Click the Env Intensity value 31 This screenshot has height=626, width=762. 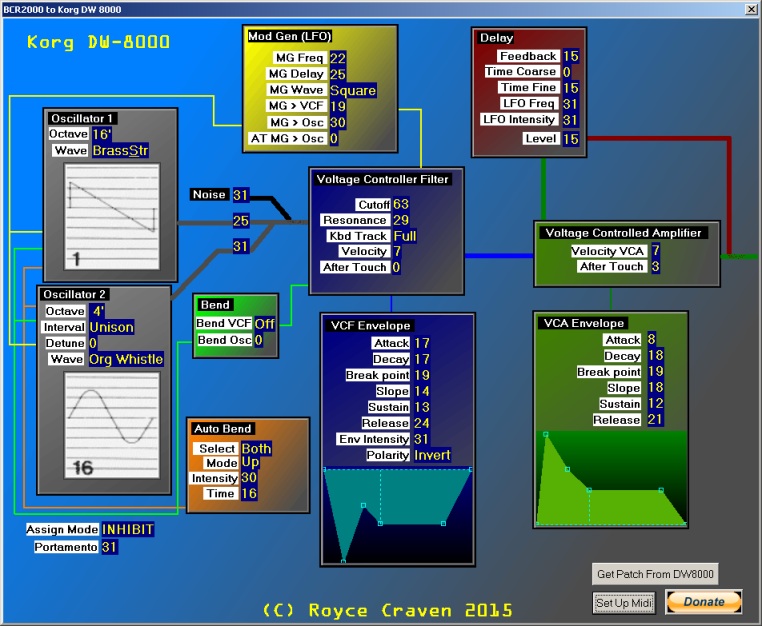coord(421,439)
